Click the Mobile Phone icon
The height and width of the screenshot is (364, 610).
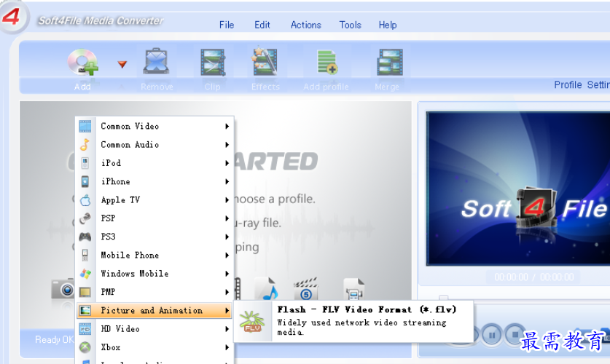(85, 256)
